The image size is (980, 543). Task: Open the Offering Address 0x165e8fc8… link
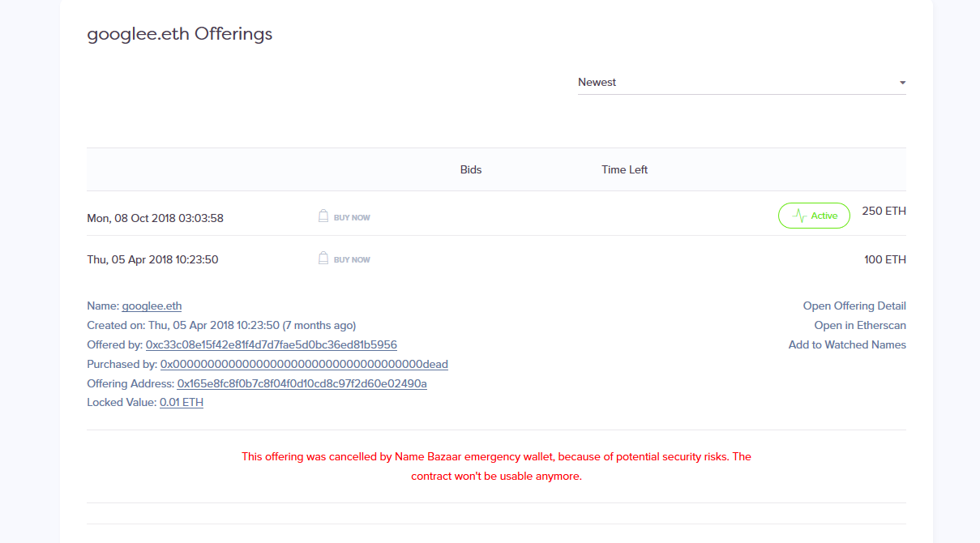(x=302, y=383)
